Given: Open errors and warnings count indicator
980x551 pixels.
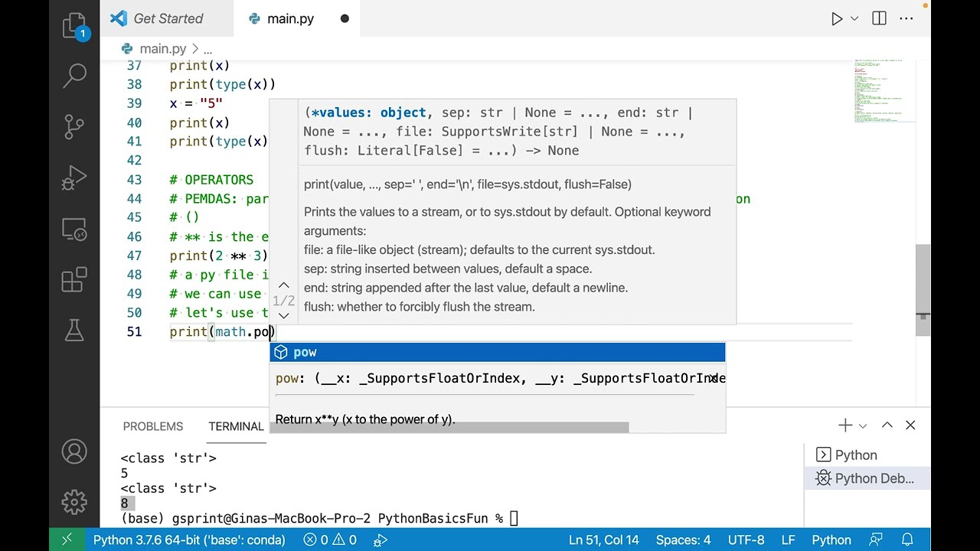Looking at the screenshot, I should pyautogui.click(x=330, y=540).
